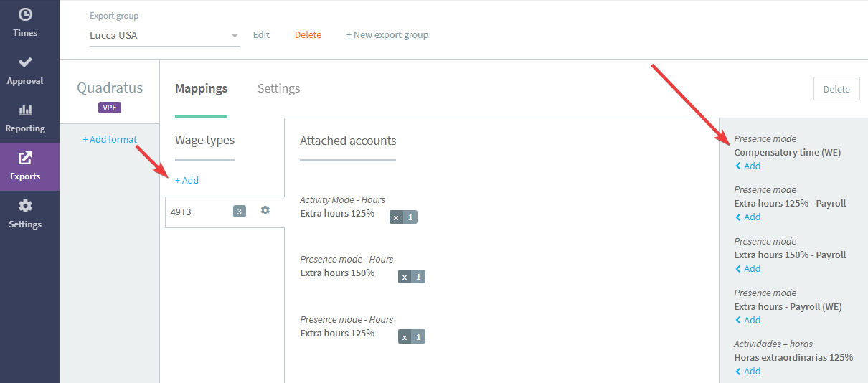Viewport: 868px width, 383px height.
Task: Switch to the Mappings tab
Action: [201, 88]
